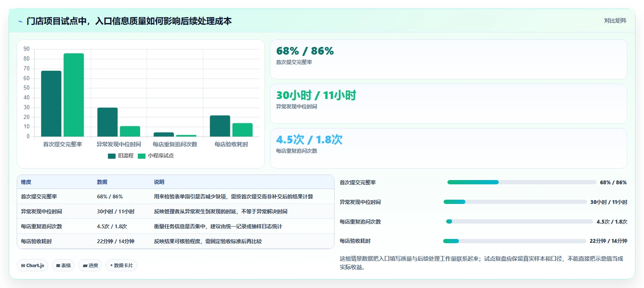Click the footnote paragraph starting 这组情景数据

click(x=481, y=263)
